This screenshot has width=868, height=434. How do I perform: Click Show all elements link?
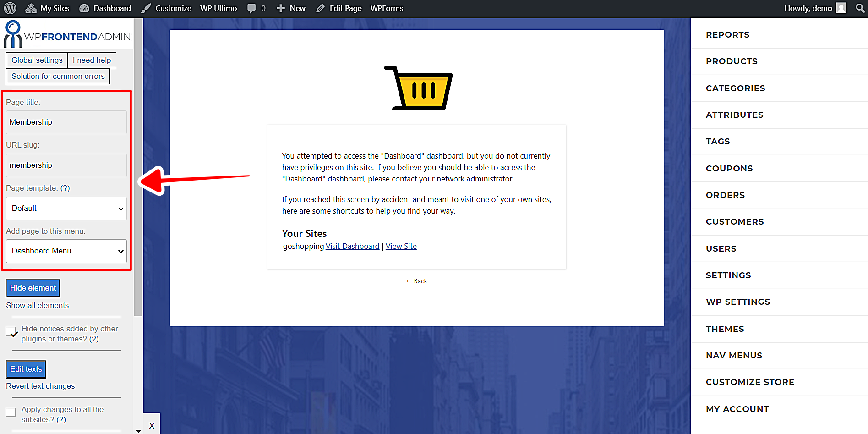(38, 305)
